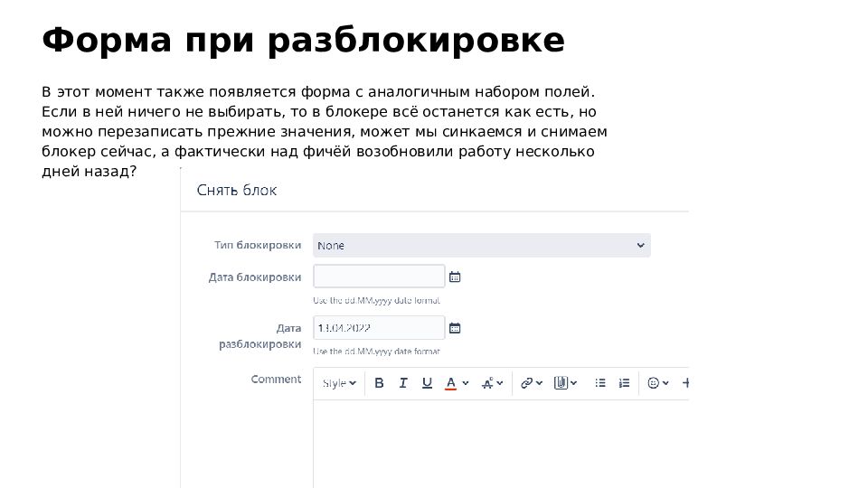Click the red text color button
The width and height of the screenshot is (868, 488).
tap(451, 383)
